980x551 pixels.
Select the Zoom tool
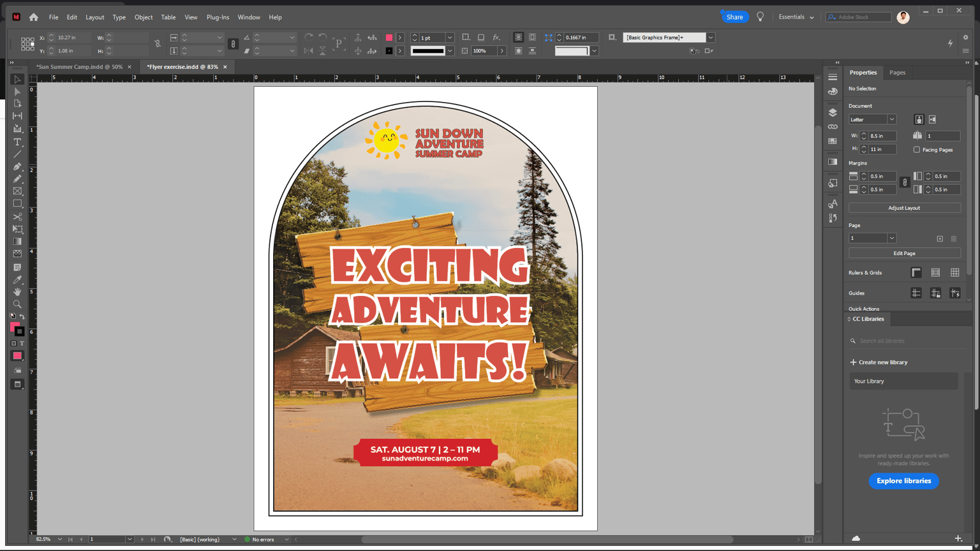pos(17,304)
